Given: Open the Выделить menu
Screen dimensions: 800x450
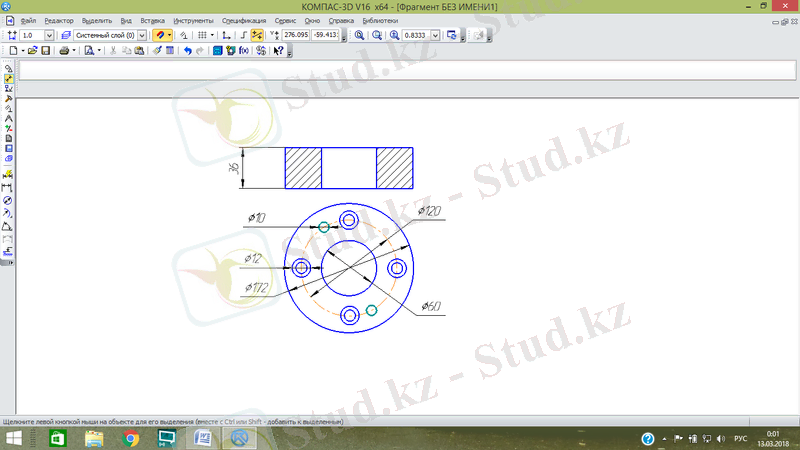Looking at the screenshot, I should (96, 21).
